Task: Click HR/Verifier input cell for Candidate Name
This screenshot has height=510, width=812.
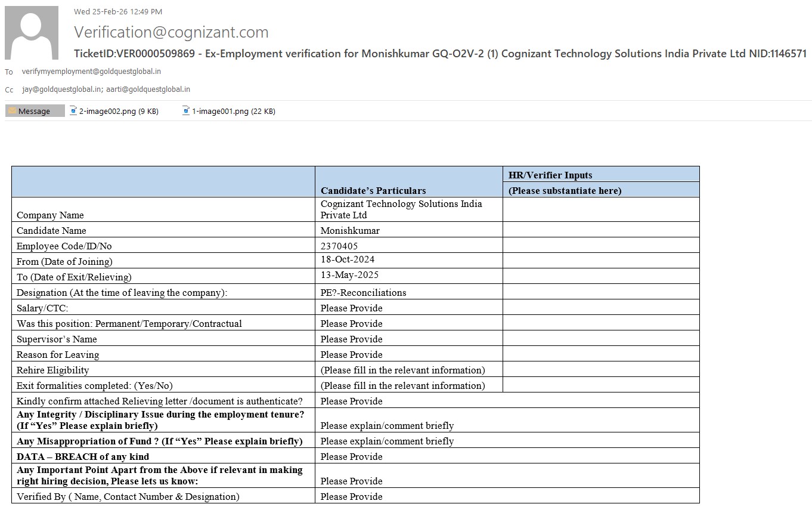Action: pyautogui.click(x=600, y=230)
